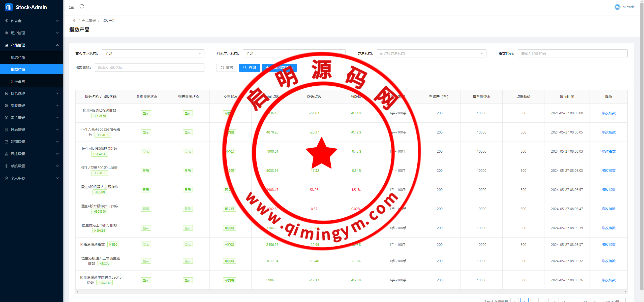Click the Mitrade user avatar icon
This screenshot has width=644, height=302.
617,7
